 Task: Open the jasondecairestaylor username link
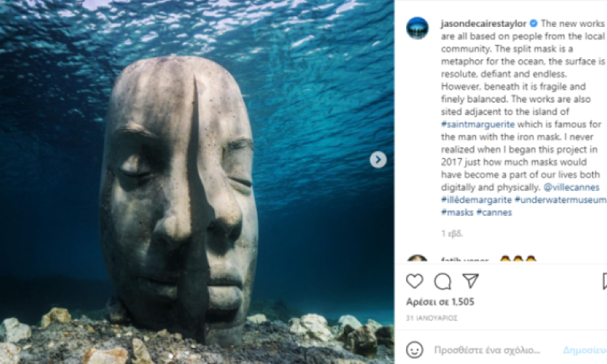click(x=484, y=24)
